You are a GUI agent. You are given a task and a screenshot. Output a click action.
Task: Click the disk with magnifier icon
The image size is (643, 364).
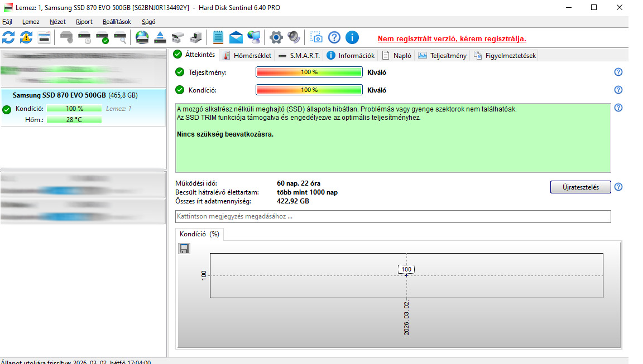[120, 38]
